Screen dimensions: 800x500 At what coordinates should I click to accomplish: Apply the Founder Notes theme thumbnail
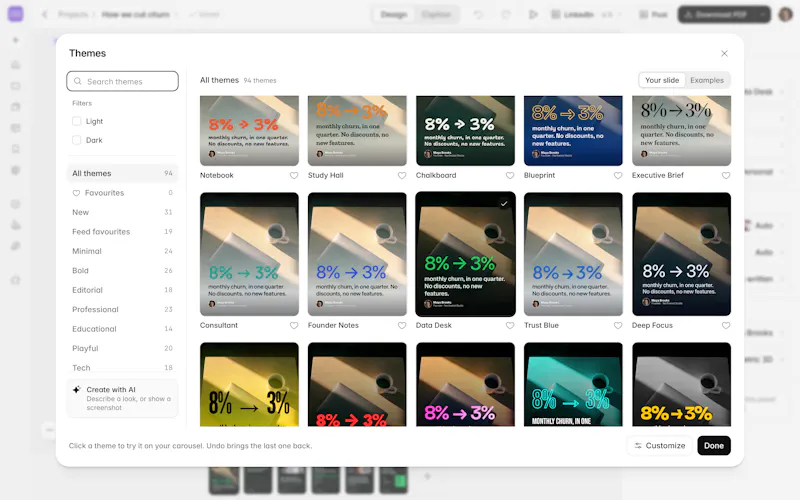point(357,254)
